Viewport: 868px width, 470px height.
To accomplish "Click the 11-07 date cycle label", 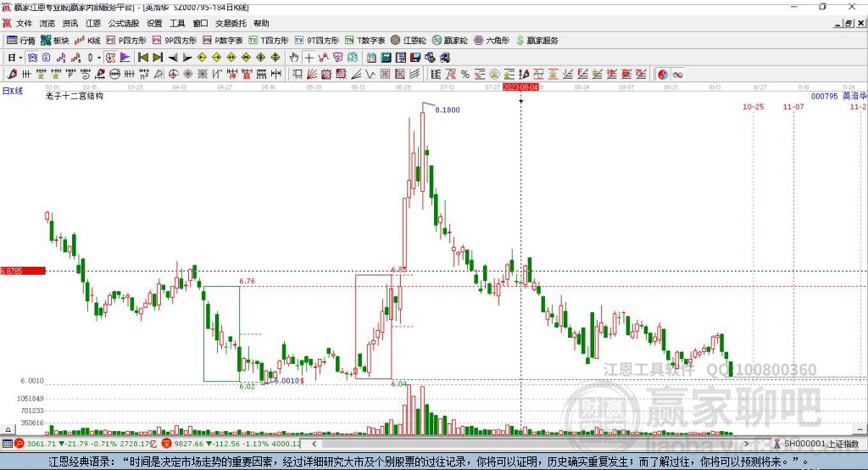I will tap(793, 107).
